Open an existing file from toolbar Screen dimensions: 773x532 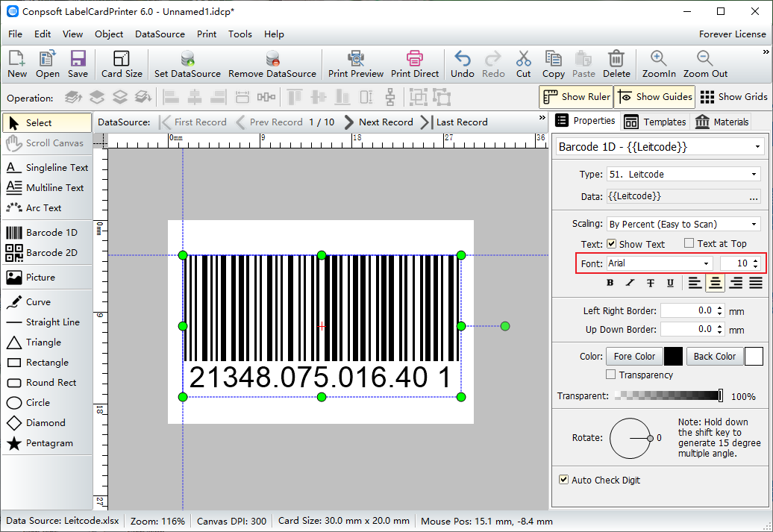47,64
